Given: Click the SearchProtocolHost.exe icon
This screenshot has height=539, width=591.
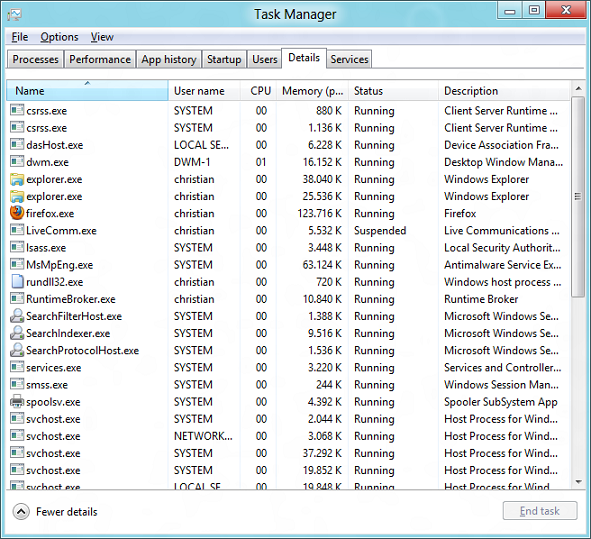Looking at the screenshot, I should [x=17, y=350].
